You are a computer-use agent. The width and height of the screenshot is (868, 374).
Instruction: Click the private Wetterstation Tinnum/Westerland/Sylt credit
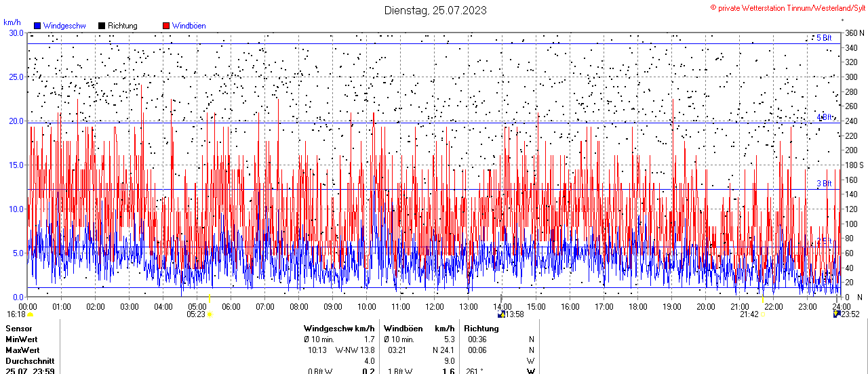(787, 7)
